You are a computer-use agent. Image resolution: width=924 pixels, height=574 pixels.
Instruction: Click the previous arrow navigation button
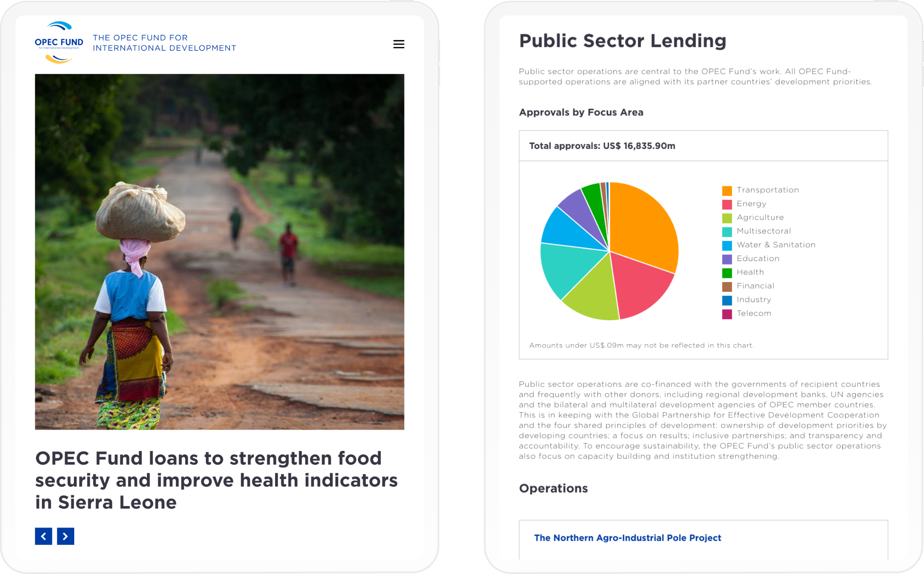tap(44, 536)
